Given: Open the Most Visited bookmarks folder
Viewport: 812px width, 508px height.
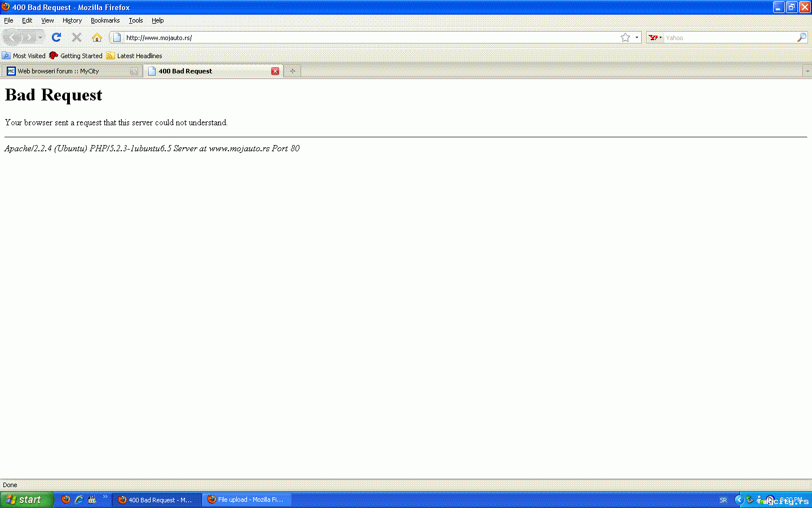Looking at the screenshot, I should 24,56.
